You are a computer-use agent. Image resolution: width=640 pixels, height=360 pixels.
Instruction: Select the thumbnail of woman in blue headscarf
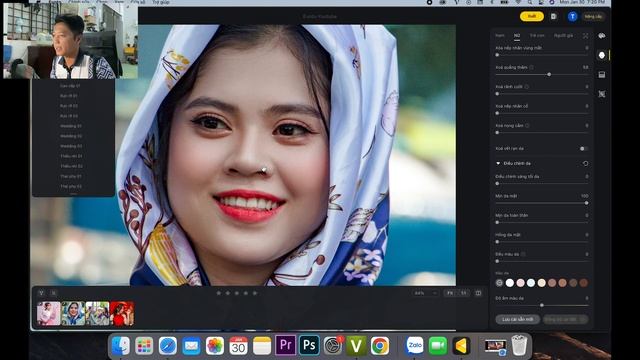tap(73, 313)
